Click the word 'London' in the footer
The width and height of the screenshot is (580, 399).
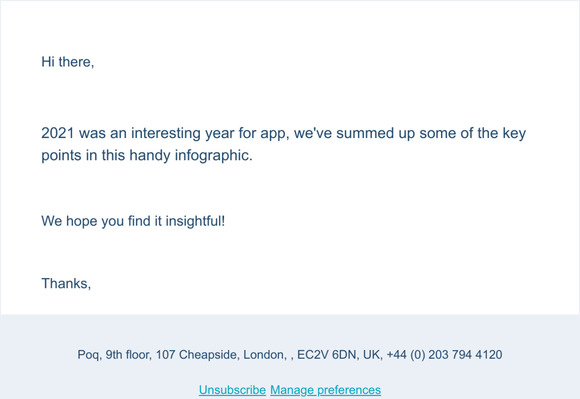click(264, 355)
